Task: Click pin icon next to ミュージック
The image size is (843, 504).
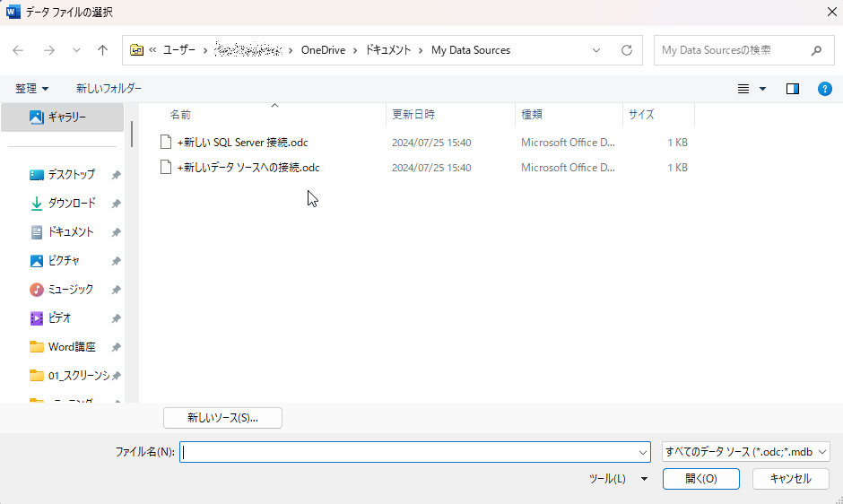Action: pos(116,290)
